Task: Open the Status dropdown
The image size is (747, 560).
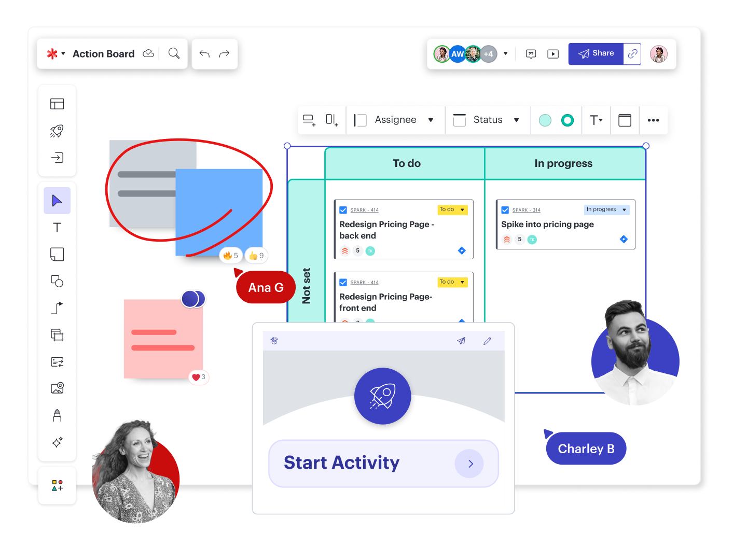Action: [517, 120]
